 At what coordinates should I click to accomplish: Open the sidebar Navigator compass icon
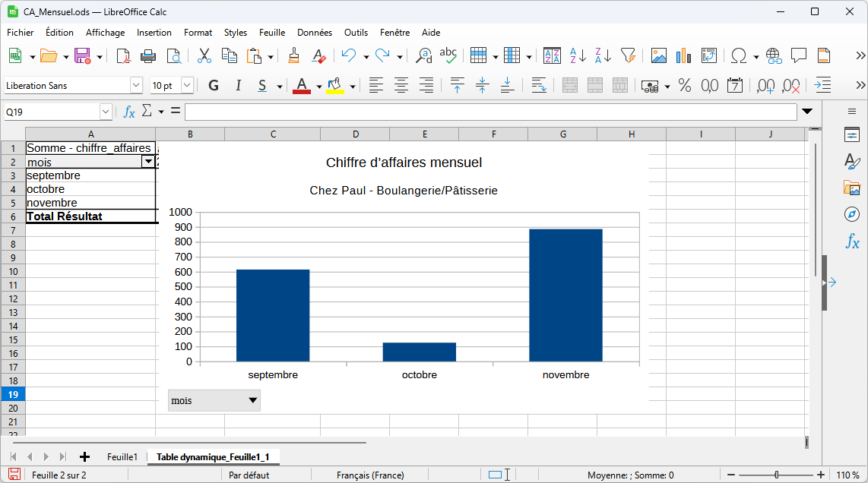pyautogui.click(x=852, y=214)
